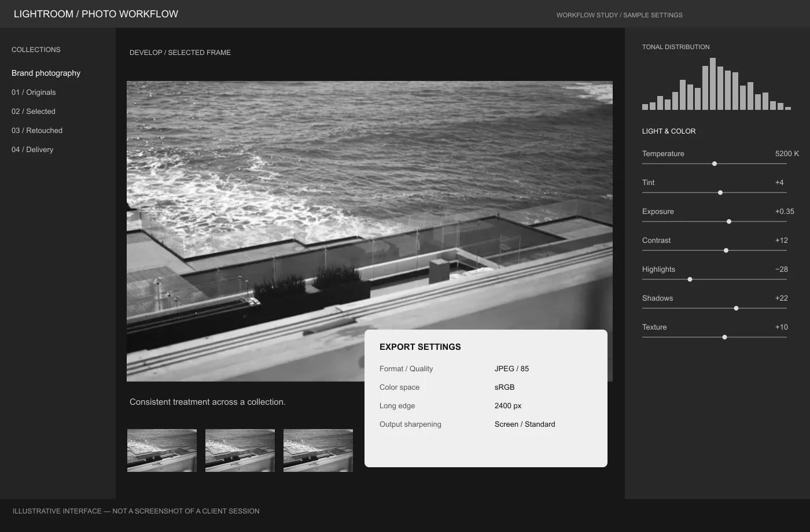Click the +10 texture value

(782, 327)
